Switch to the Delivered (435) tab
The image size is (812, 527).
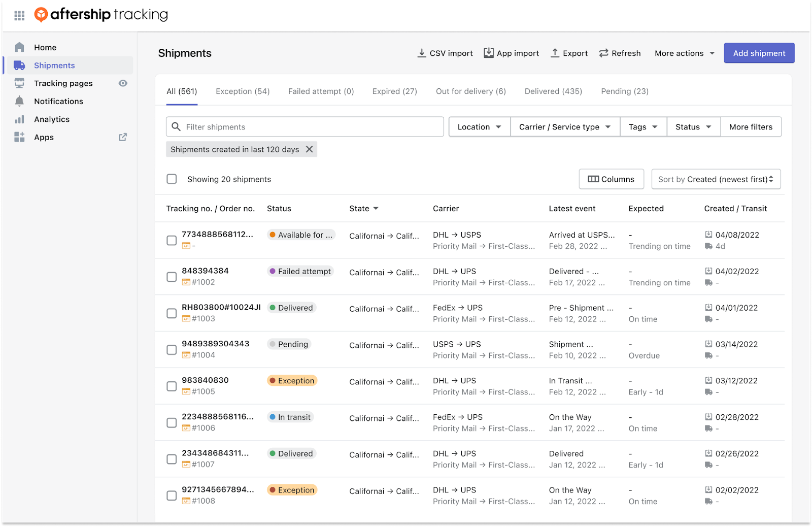pos(553,91)
